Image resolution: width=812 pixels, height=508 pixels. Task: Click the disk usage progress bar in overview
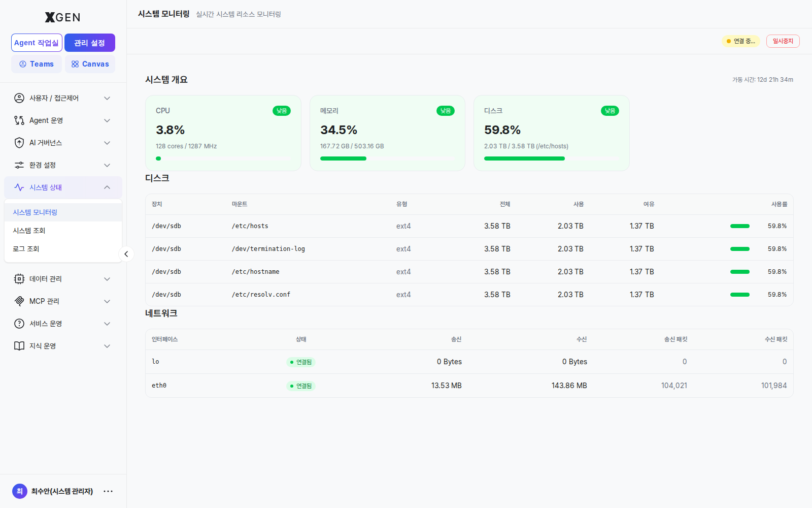pyautogui.click(x=551, y=158)
